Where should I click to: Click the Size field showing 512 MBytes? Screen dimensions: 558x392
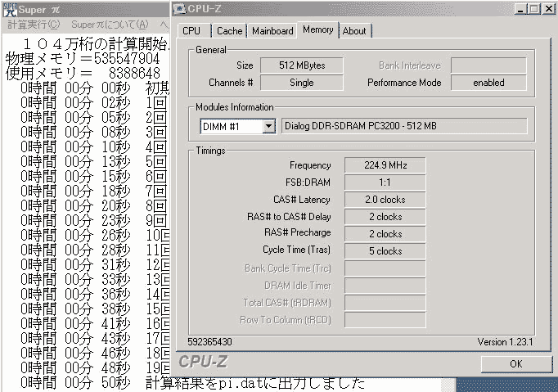coord(301,65)
